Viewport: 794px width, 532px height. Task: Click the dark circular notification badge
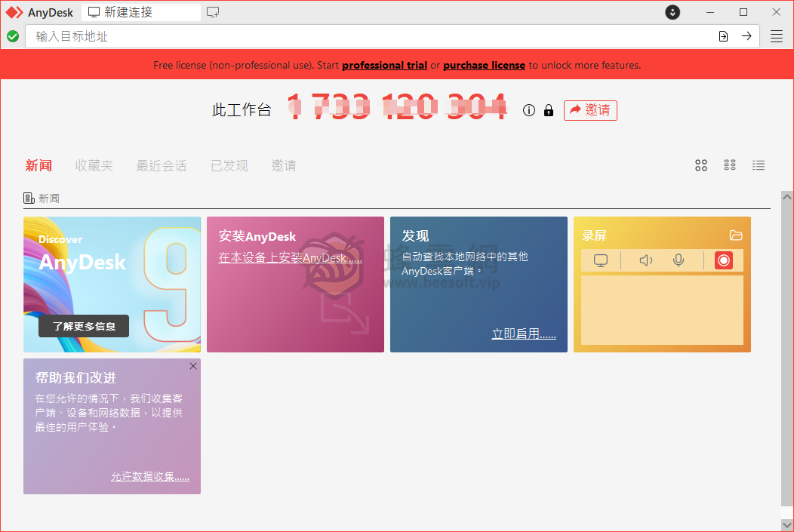click(672, 12)
